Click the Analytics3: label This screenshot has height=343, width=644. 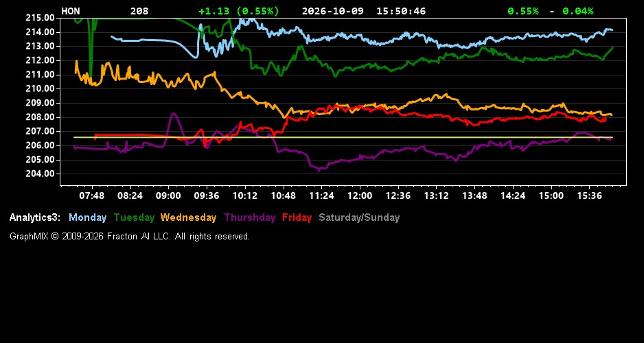coord(35,217)
